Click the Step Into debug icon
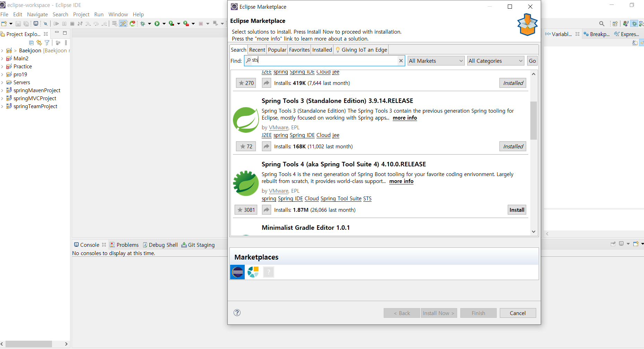Image resolution: width=644 pixels, height=349 pixels. pos(88,24)
